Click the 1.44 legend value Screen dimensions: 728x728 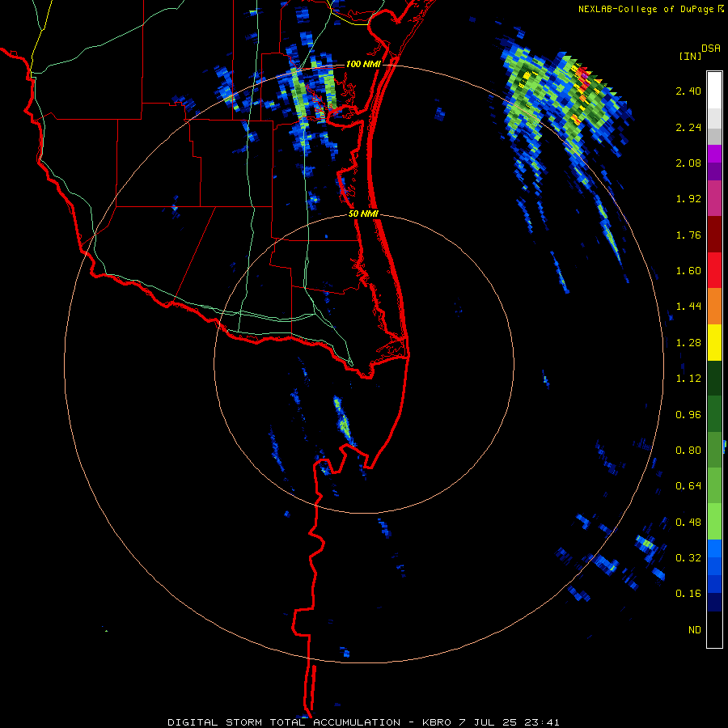coord(688,307)
